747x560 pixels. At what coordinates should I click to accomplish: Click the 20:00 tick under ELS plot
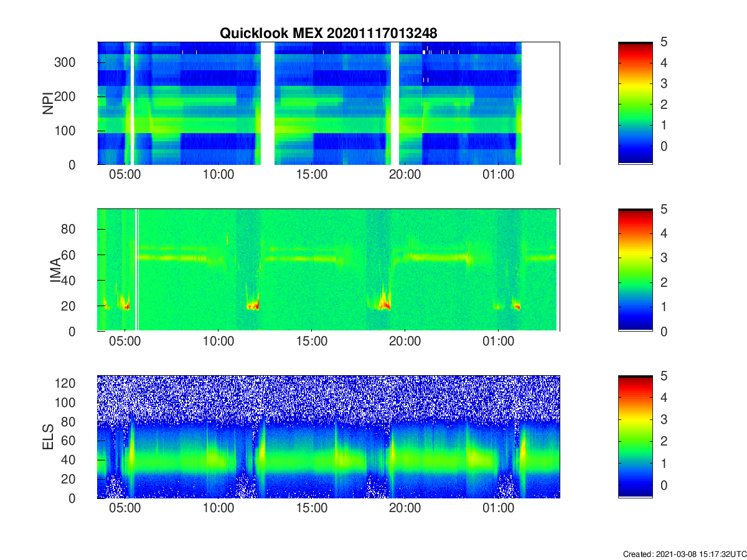pyautogui.click(x=405, y=508)
